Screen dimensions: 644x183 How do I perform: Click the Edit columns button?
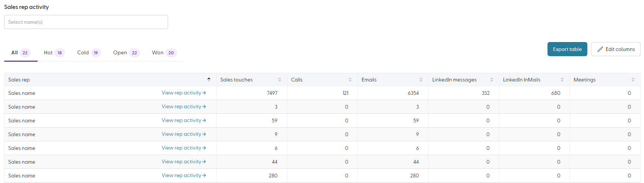click(616, 49)
